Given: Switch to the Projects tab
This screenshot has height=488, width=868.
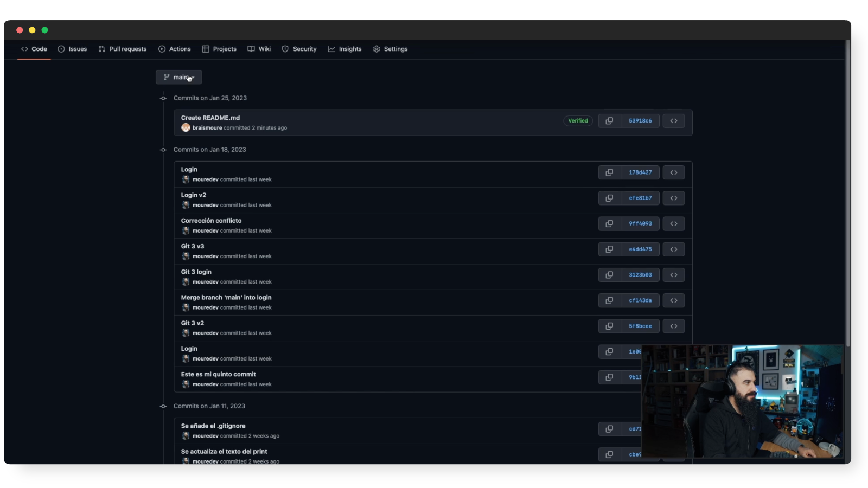Looking at the screenshot, I should tap(219, 49).
